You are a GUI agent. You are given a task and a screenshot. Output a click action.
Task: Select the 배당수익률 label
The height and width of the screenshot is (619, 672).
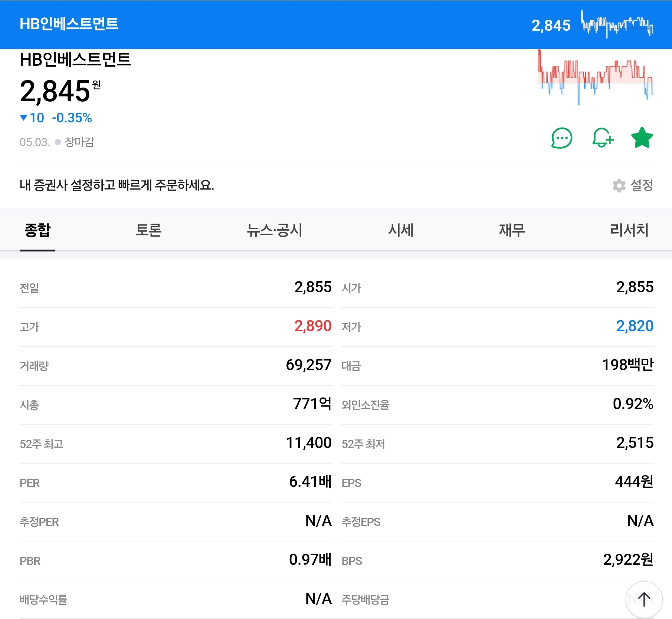pos(43,600)
